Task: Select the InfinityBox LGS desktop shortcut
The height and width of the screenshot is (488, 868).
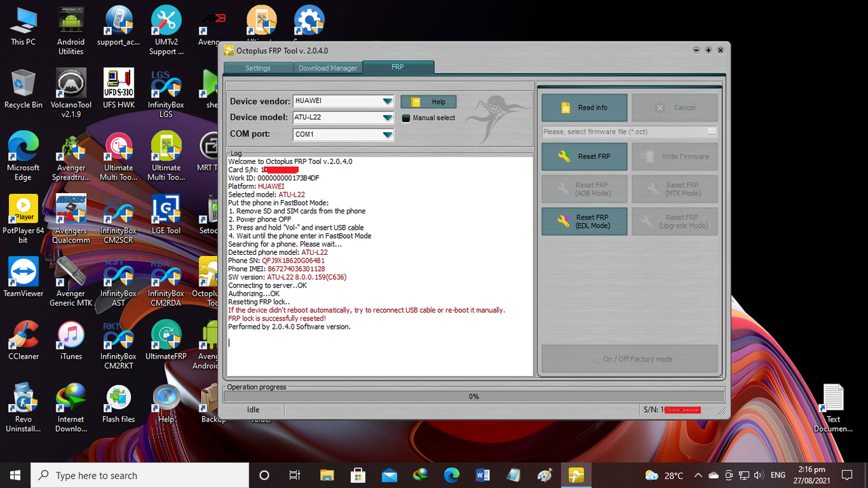Action: pyautogui.click(x=166, y=94)
